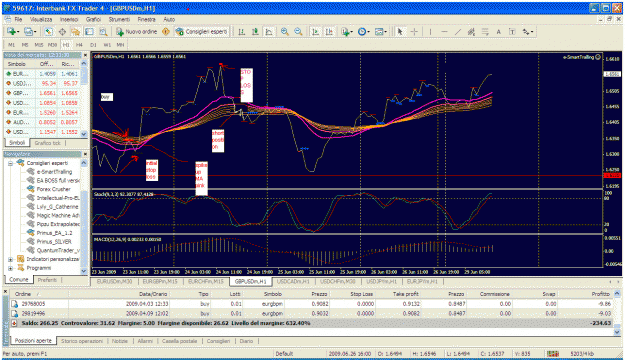Select the equidistant channel tool
625x360 pixels.
[x=472, y=31]
